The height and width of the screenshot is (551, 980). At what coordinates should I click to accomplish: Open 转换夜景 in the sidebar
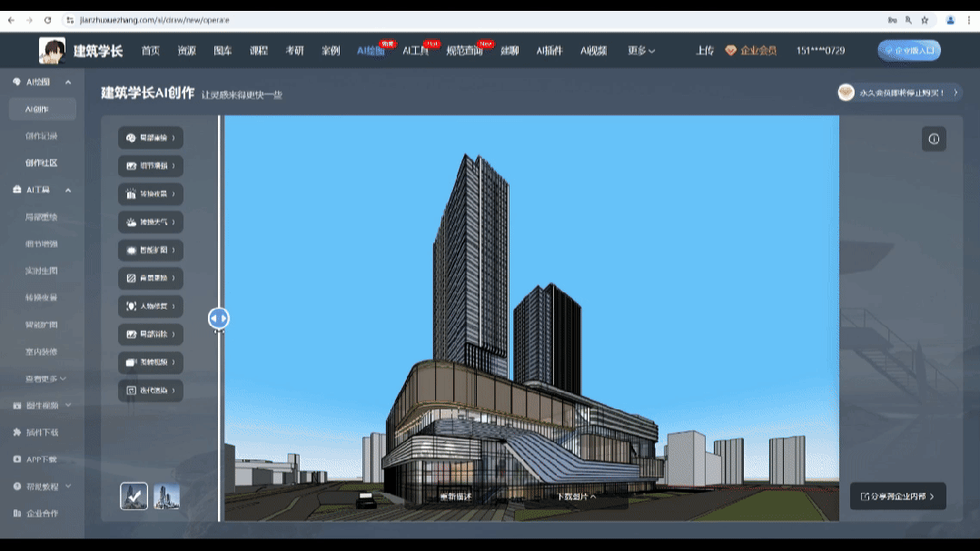click(x=41, y=298)
